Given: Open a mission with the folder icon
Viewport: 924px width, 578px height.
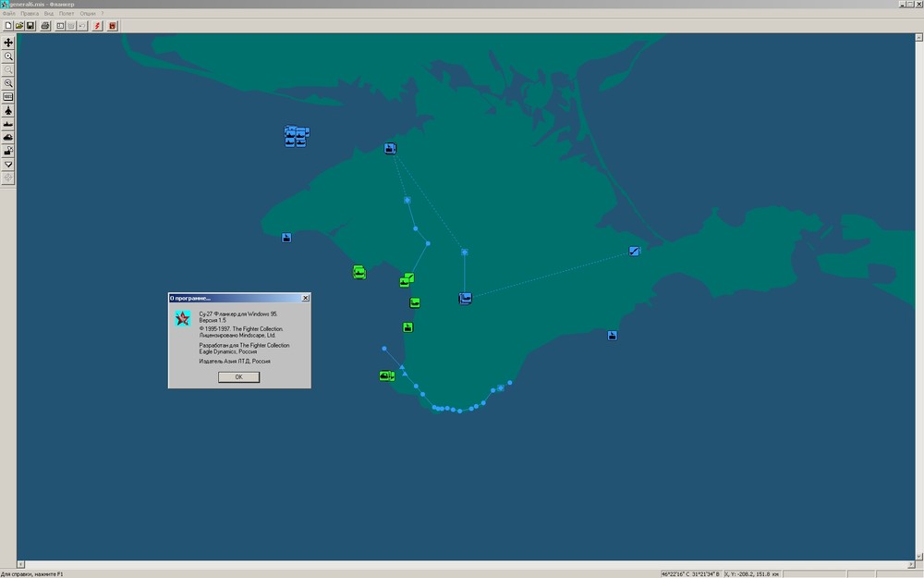Looking at the screenshot, I should click(x=19, y=26).
